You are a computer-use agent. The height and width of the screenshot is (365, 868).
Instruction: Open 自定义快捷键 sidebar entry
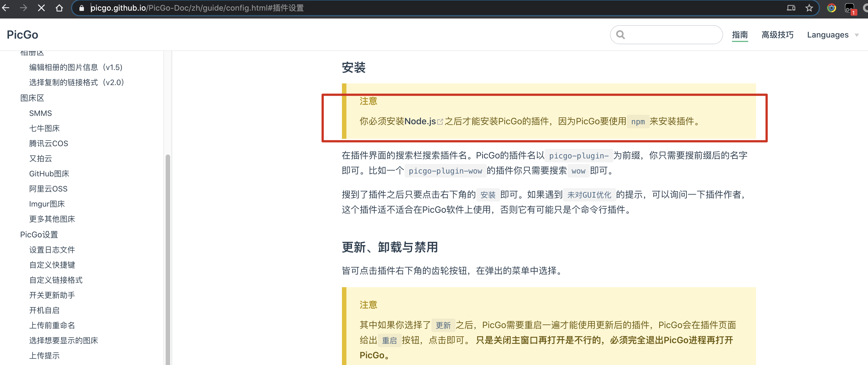pyautogui.click(x=52, y=265)
